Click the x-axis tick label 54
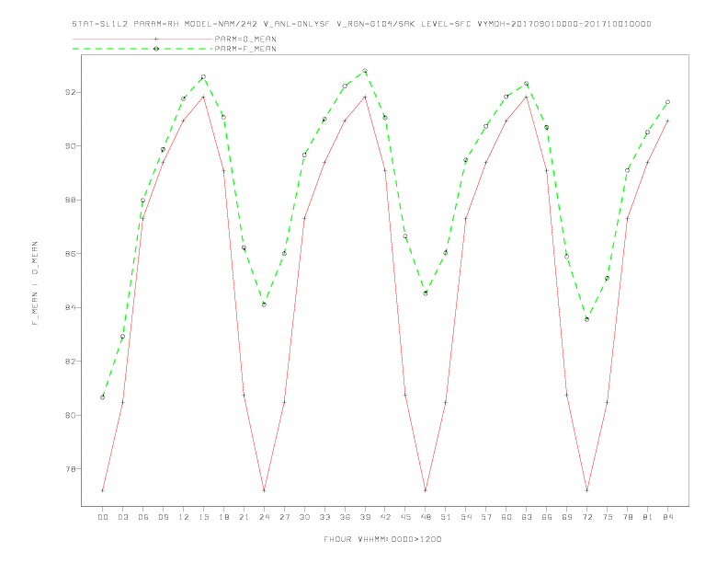The height and width of the screenshot is (563, 728). point(466,517)
